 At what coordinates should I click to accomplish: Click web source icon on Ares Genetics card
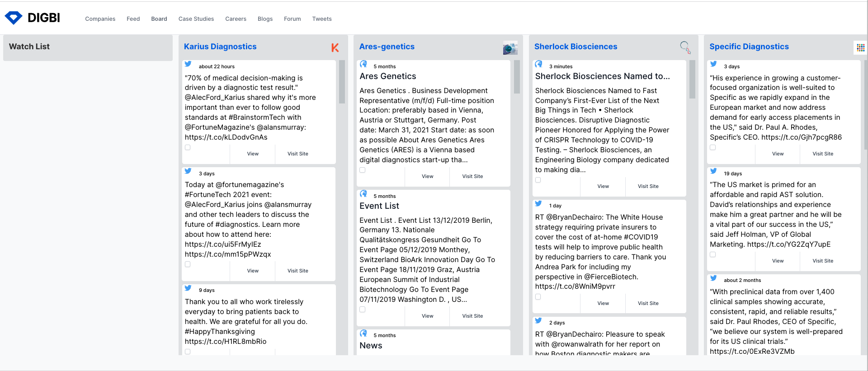pos(363,64)
